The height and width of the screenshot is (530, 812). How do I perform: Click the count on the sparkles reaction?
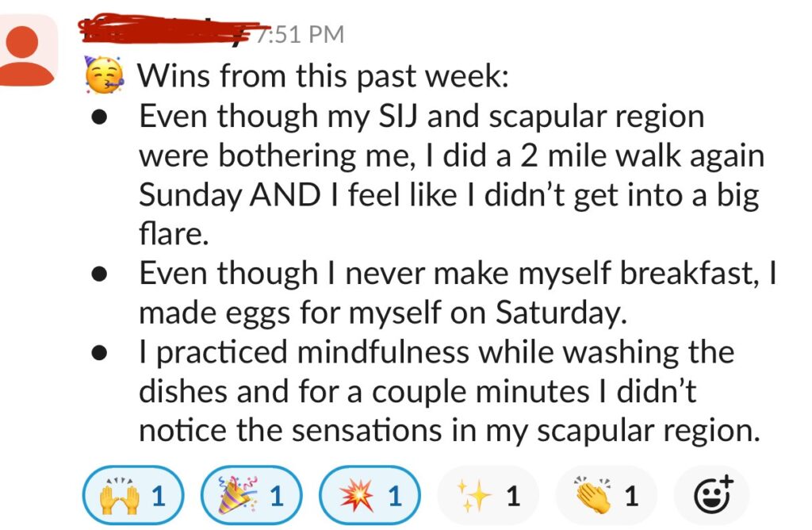[513, 496]
